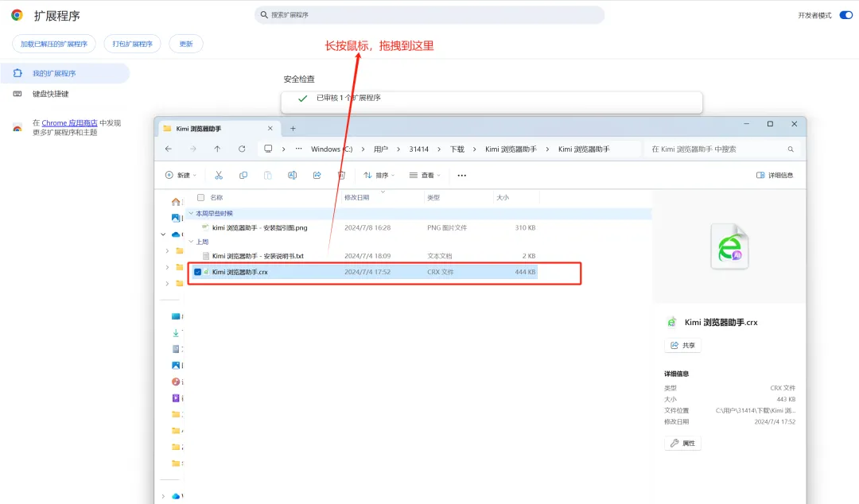Screen dimensions: 859x504
Task: Click the Share icon in Explorer toolbar
Action: pos(317,175)
